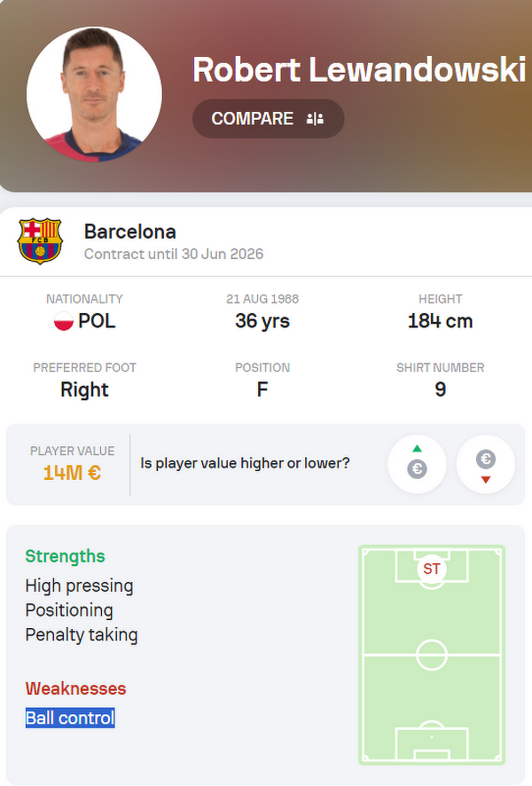Click the shirt number 9 value
Image resolution: width=532 pixels, height=786 pixels.
[441, 389]
